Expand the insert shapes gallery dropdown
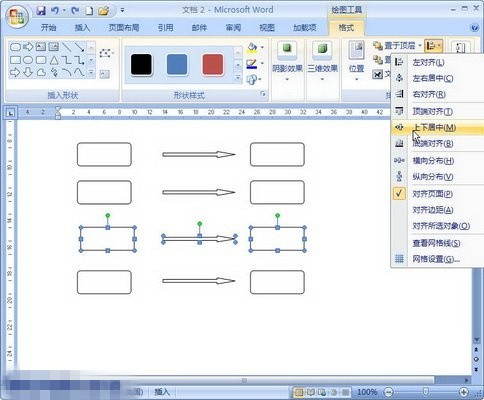This screenshot has width=484, height=400. pyautogui.click(x=91, y=72)
